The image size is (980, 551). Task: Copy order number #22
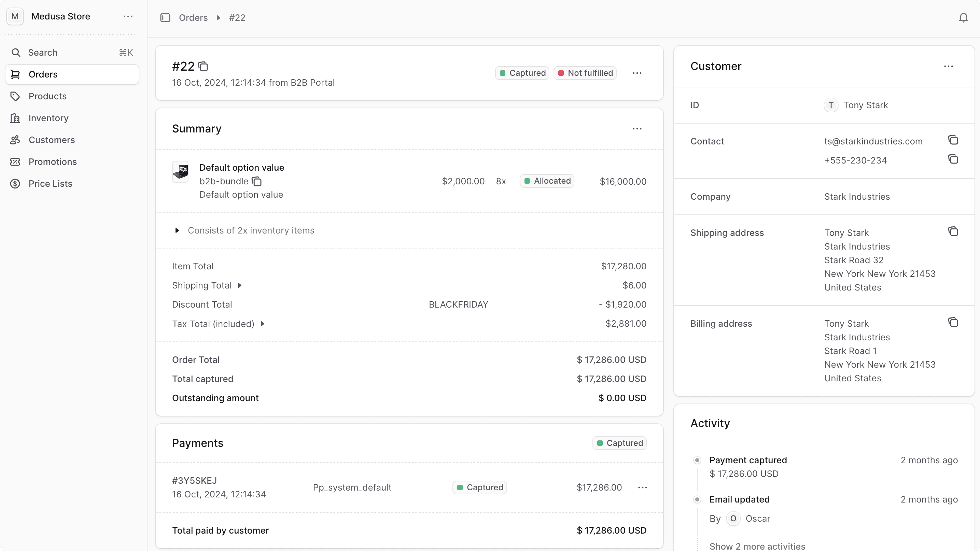(x=204, y=67)
